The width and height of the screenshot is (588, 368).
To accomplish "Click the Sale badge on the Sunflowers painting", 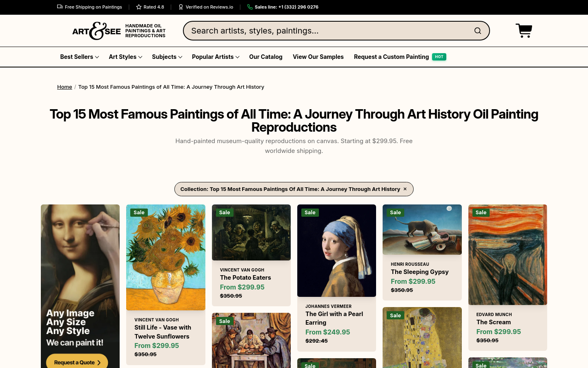I will [139, 213].
